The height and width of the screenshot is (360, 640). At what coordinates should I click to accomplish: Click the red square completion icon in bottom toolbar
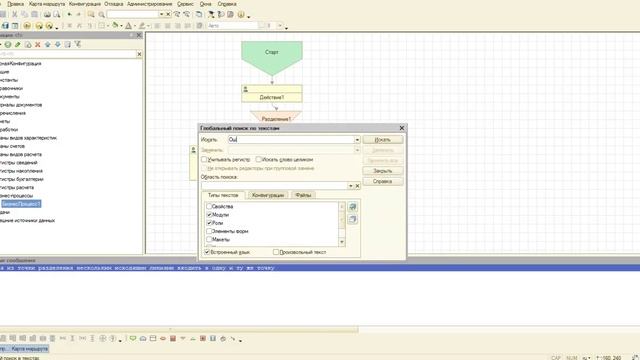[173, 338]
